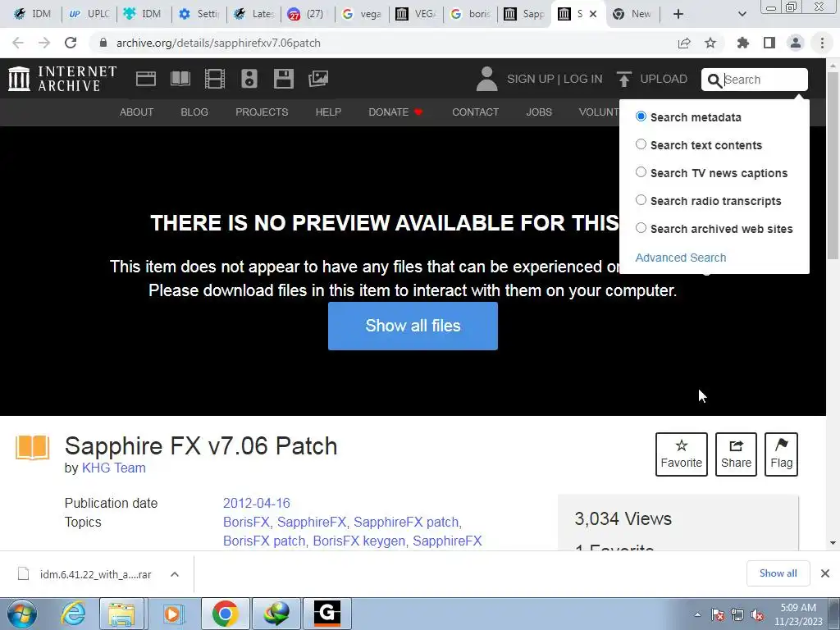Image resolution: width=840 pixels, height=630 pixels.
Task: Switch to the Settings tab
Action: tap(199, 14)
